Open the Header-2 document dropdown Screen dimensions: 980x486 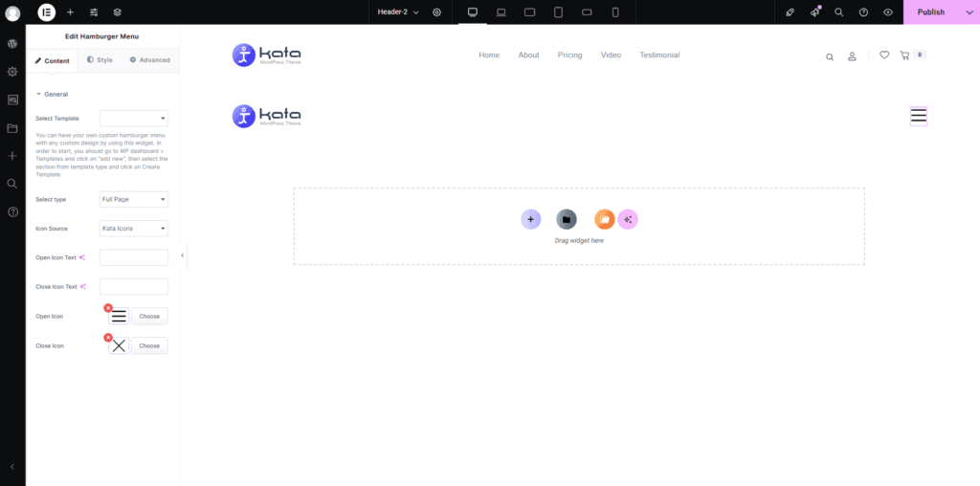tap(398, 11)
